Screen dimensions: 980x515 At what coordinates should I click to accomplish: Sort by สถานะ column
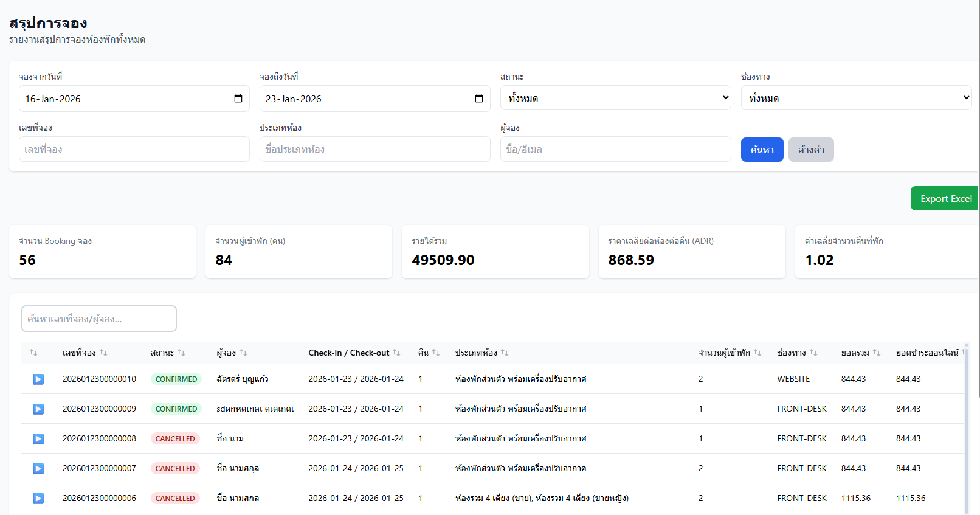(x=181, y=353)
